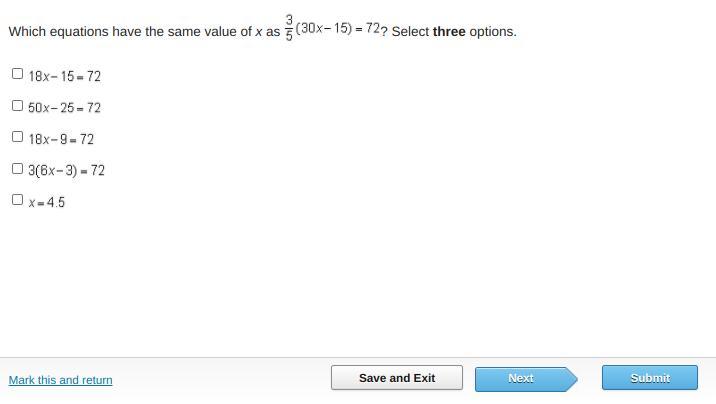Click the 18x−15=72 answer label text
Image resolution: width=716 pixels, height=404 pixels.
click(65, 76)
